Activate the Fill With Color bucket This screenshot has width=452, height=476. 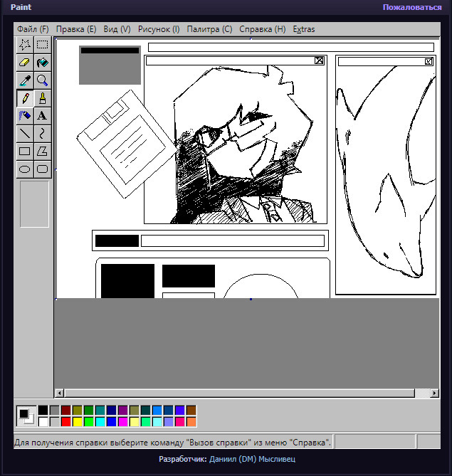[42, 63]
